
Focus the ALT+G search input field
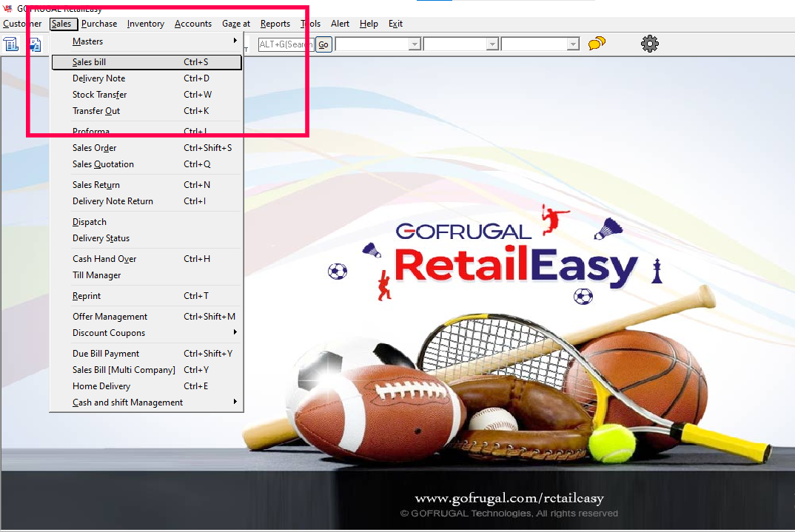coord(286,44)
